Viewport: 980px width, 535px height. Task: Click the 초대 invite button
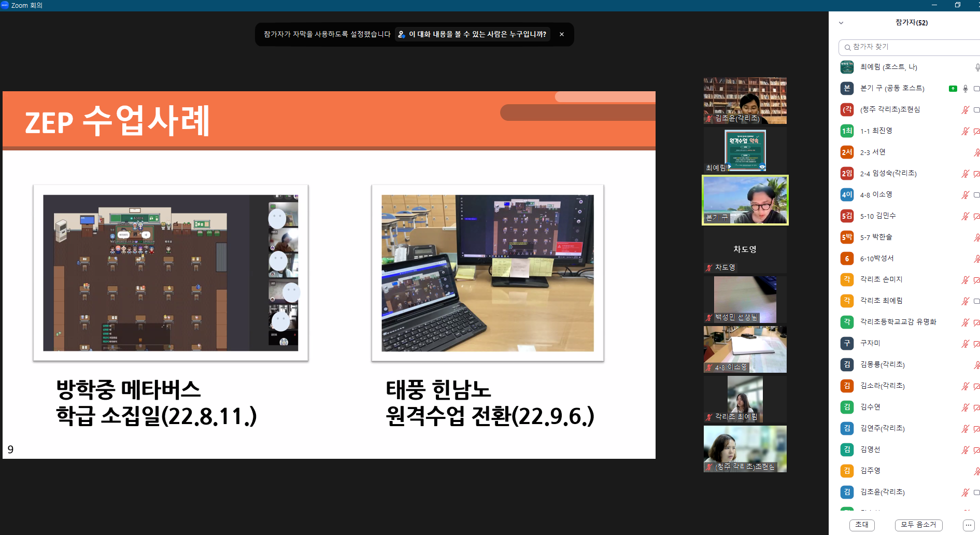pyautogui.click(x=862, y=525)
